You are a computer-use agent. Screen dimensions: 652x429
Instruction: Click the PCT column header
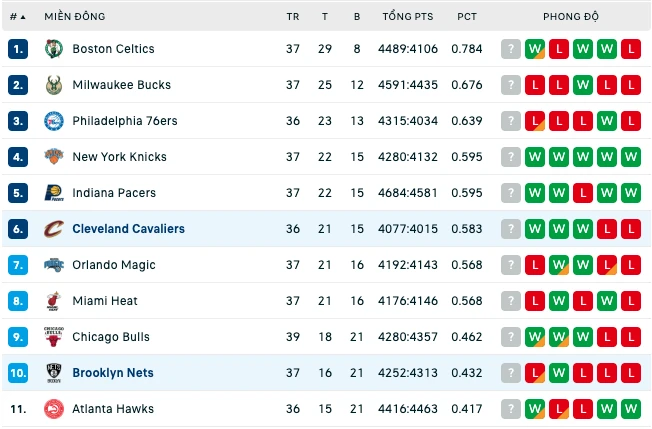(467, 17)
